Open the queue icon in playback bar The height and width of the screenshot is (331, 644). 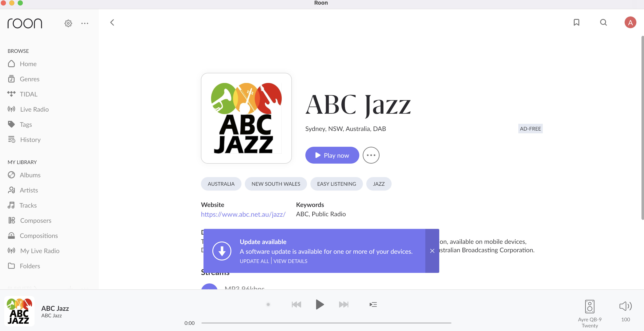pyautogui.click(x=373, y=304)
